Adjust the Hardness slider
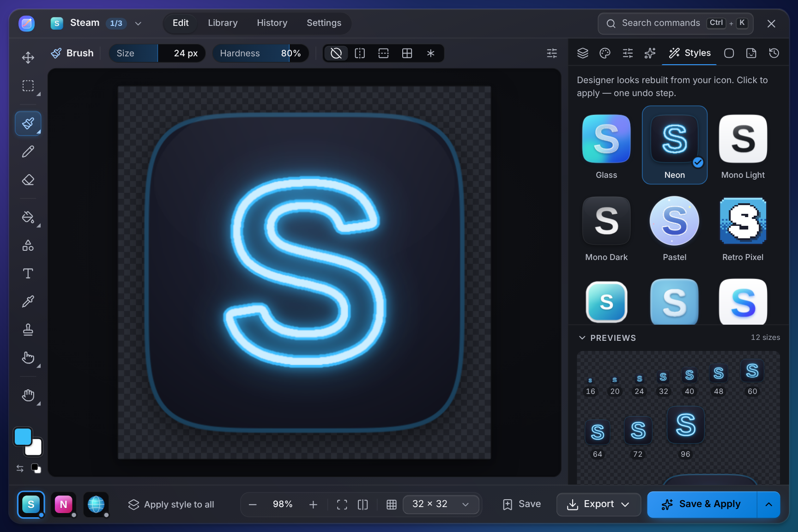This screenshot has height=532, width=798. (260, 53)
